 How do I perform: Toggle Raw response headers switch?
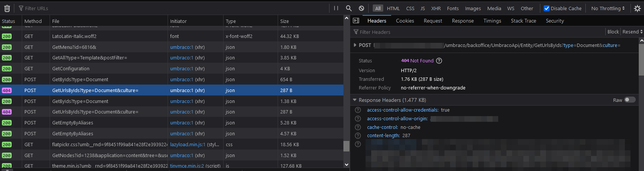(630, 100)
